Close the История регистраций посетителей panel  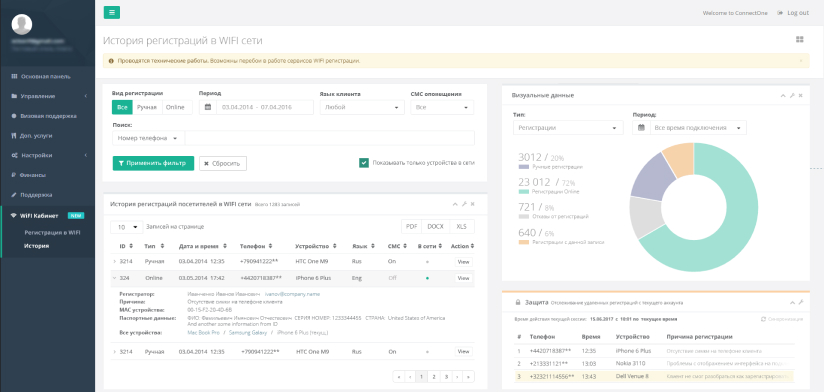tap(472, 204)
